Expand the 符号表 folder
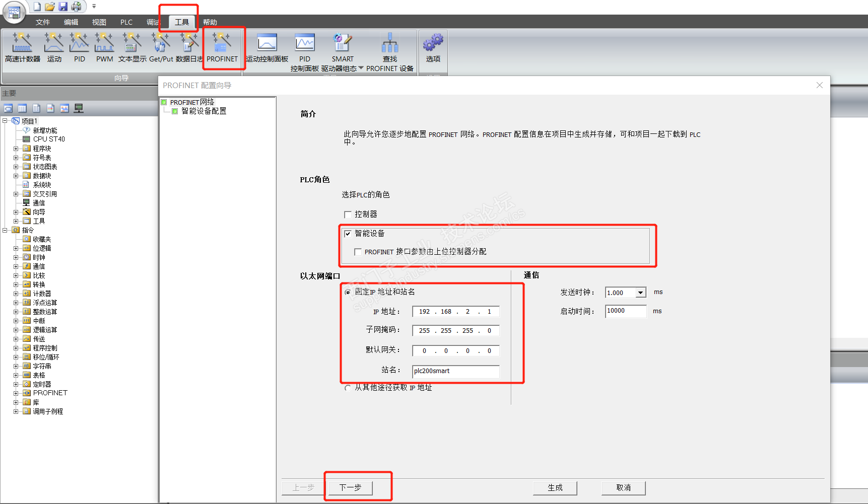 click(x=16, y=158)
